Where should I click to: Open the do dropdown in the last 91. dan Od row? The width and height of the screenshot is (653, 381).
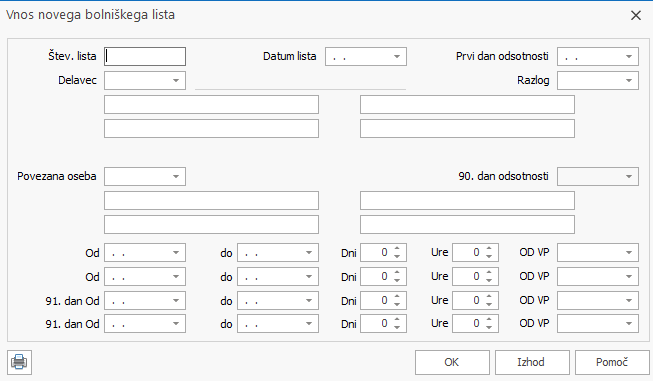[309, 324]
